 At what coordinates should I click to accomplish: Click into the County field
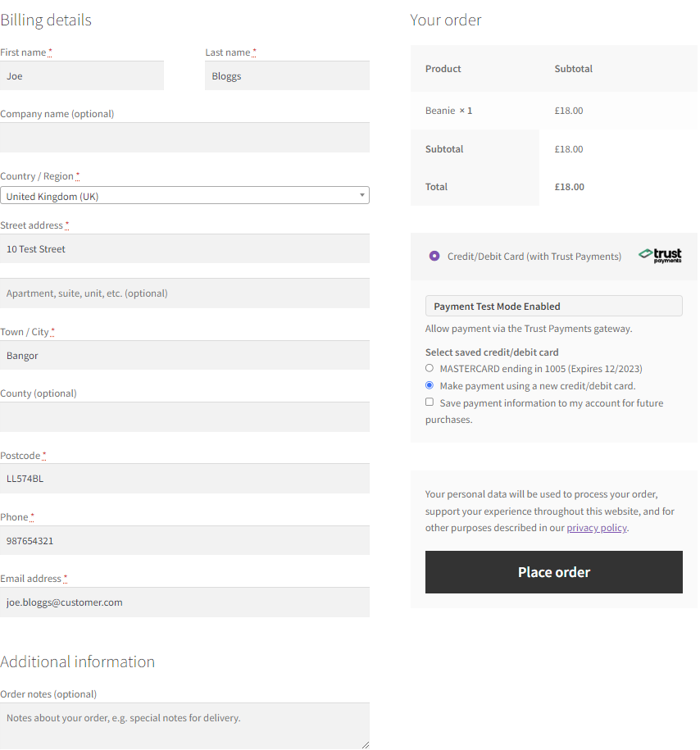click(x=184, y=417)
